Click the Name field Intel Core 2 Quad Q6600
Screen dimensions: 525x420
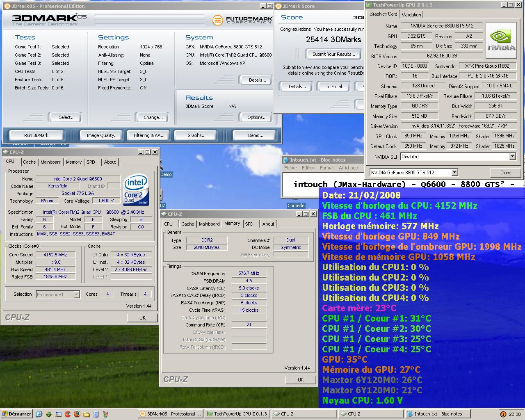[78, 179]
